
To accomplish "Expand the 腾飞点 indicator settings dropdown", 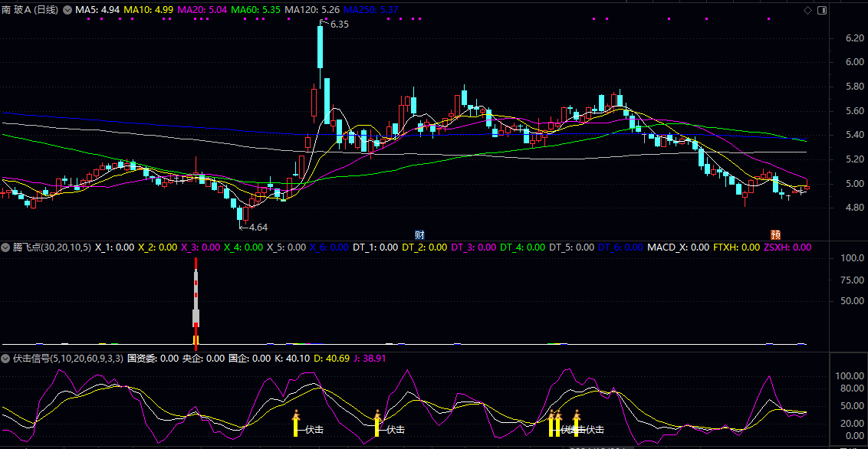I will coord(6,247).
